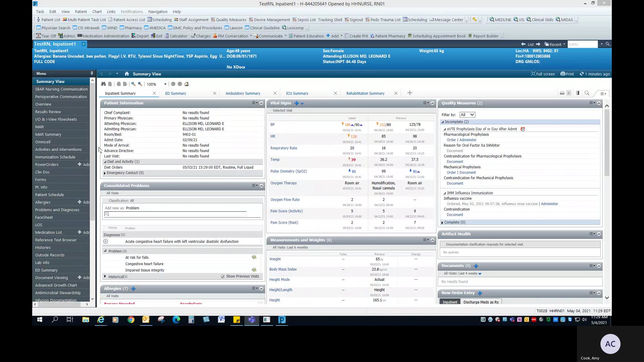This screenshot has height=362, width=644.
Task: Click the Add new problem search field
Action: pos(175,214)
